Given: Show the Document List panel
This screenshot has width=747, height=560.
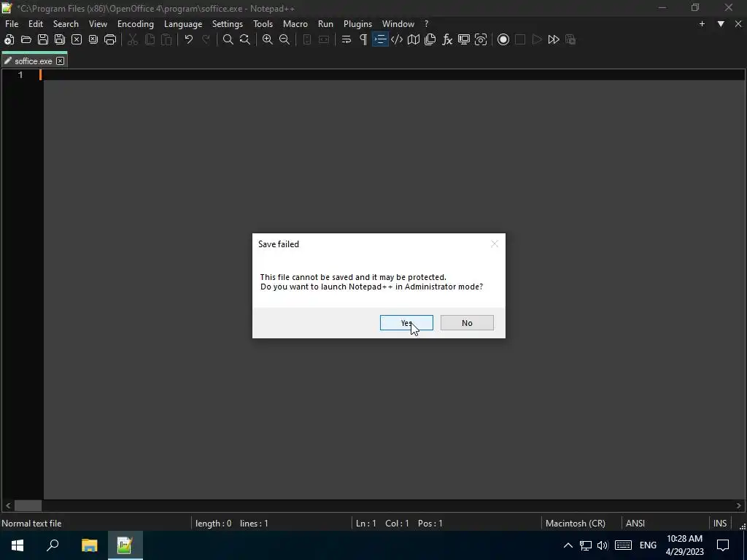Looking at the screenshot, I should pos(430,39).
